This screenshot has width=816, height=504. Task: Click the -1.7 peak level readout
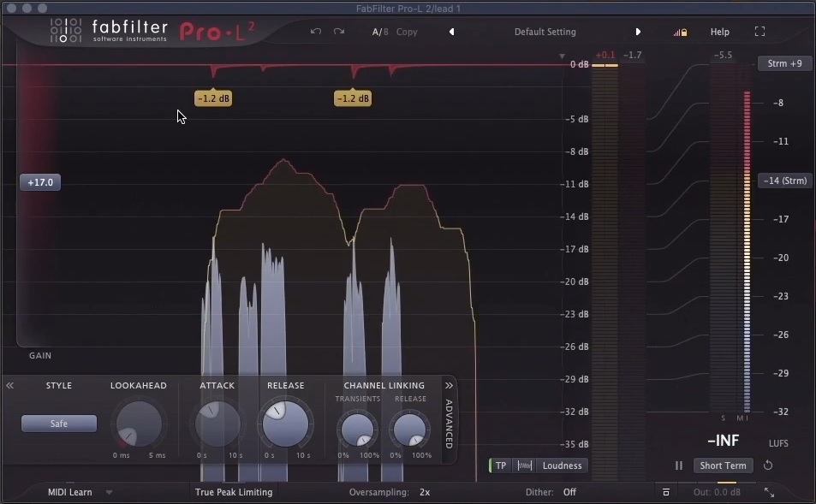pos(632,55)
